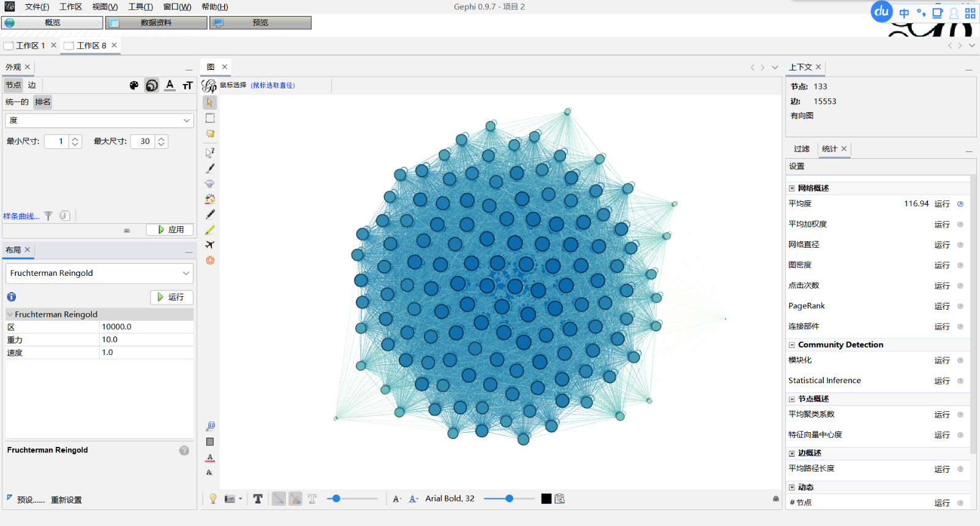Toggle edge color by source button
980x526 pixels.
(x=295, y=498)
